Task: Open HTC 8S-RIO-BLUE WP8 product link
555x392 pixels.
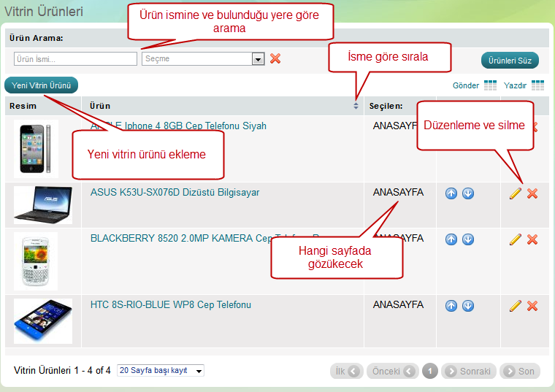Action: pyautogui.click(x=170, y=304)
